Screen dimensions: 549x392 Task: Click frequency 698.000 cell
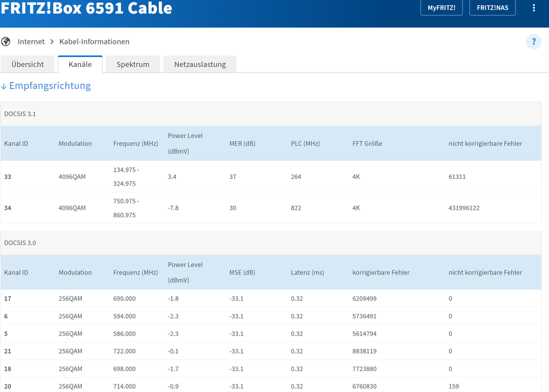tap(124, 369)
